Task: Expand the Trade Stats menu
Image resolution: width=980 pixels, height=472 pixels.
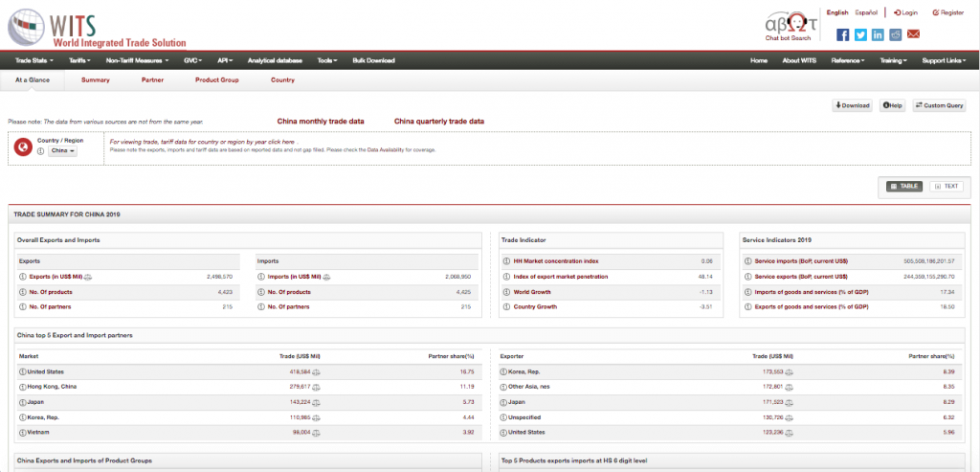Action: [33, 60]
